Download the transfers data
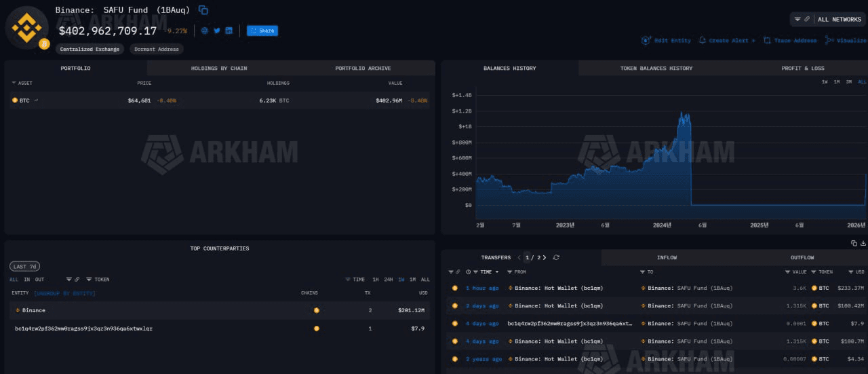The height and width of the screenshot is (374, 868). (x=863, y=243)
